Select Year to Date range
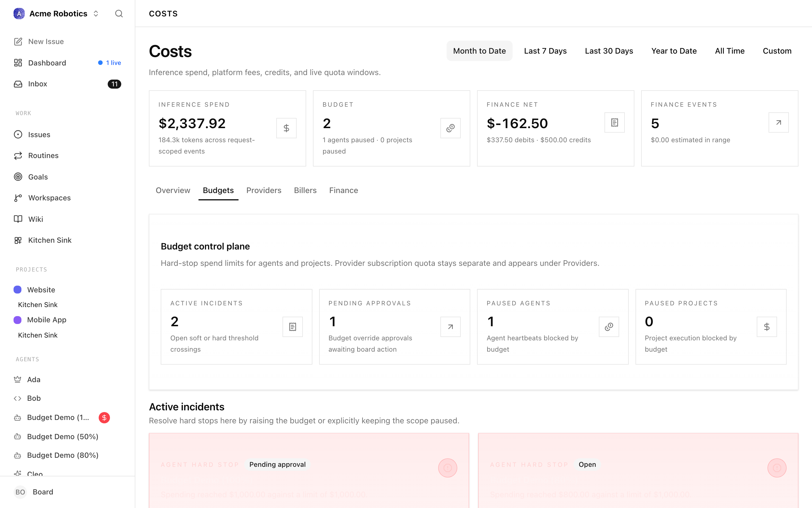 click(x=674, y=51)
